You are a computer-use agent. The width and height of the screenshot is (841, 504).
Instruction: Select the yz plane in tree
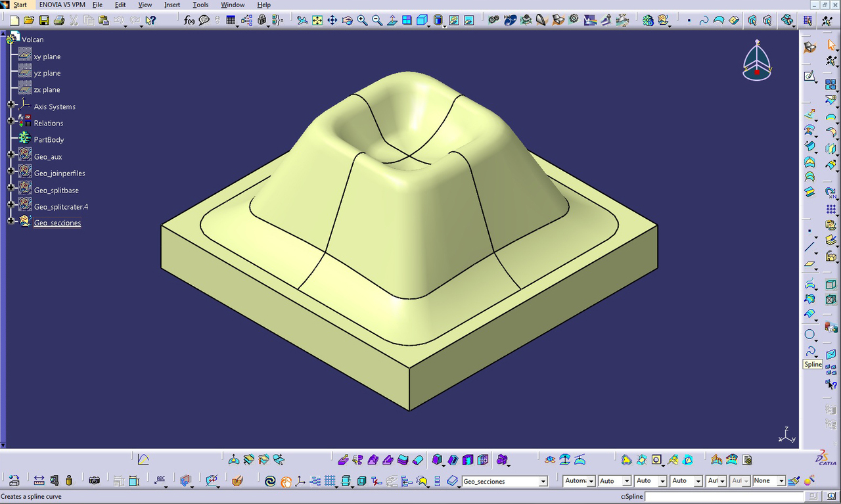click(x=47, y=73)
